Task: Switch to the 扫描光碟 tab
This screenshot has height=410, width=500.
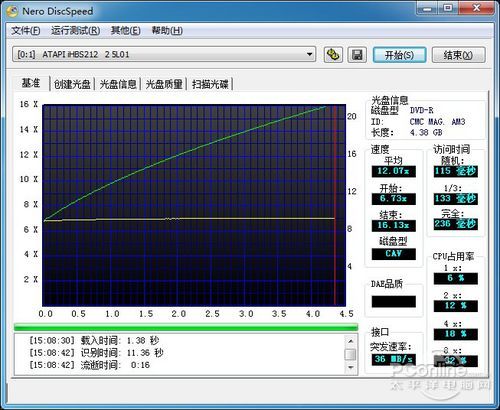Action: [x=210, y=84]
